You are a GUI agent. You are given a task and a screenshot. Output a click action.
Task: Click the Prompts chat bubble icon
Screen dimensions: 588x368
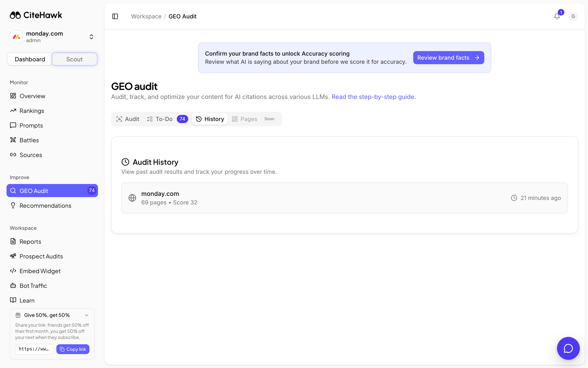tap(13, 125)
